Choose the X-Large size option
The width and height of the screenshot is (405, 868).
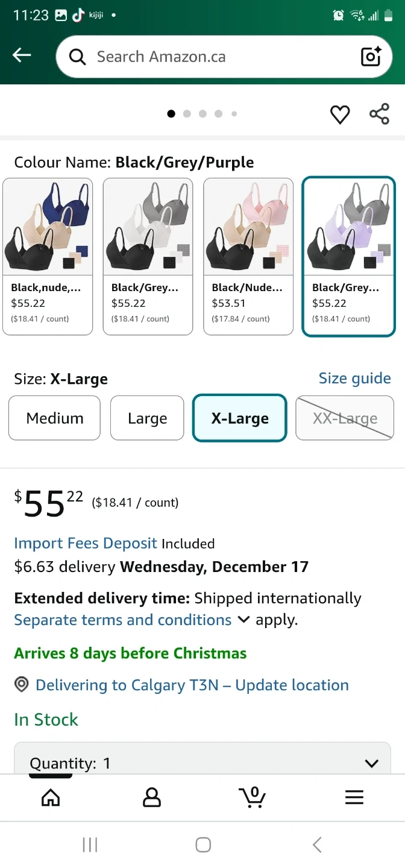tap(239, 418)
